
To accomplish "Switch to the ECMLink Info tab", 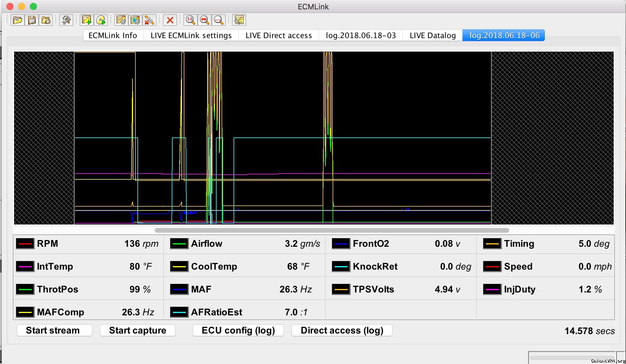I will pos(113,35).
